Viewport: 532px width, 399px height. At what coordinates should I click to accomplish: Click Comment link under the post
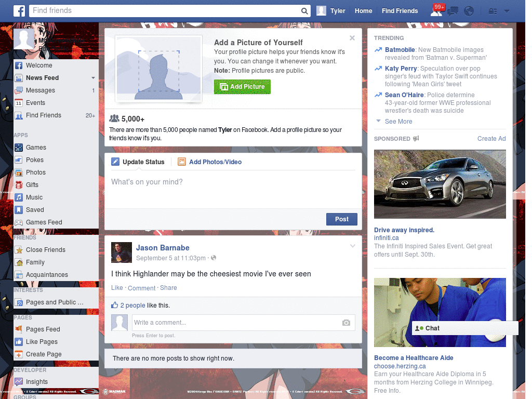tap(141, 288)
